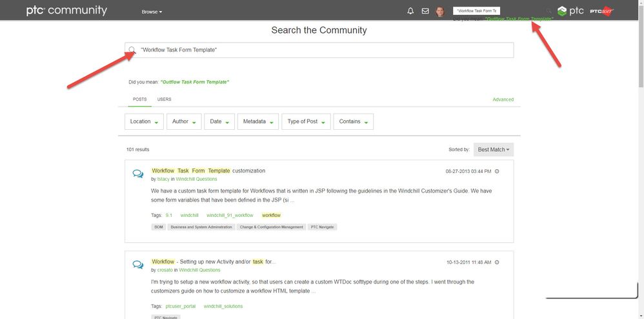Open the Browse menu

click(152, 12)
